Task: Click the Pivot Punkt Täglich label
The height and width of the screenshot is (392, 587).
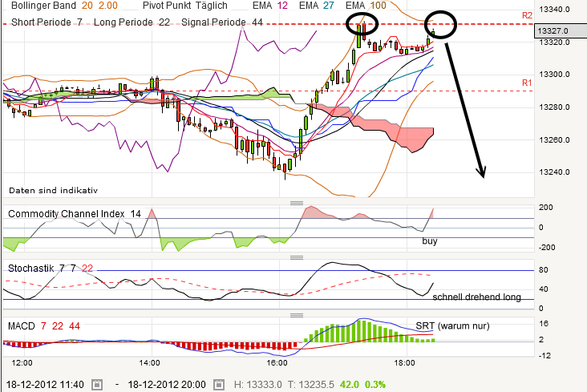Action: [x=185, y=6]
